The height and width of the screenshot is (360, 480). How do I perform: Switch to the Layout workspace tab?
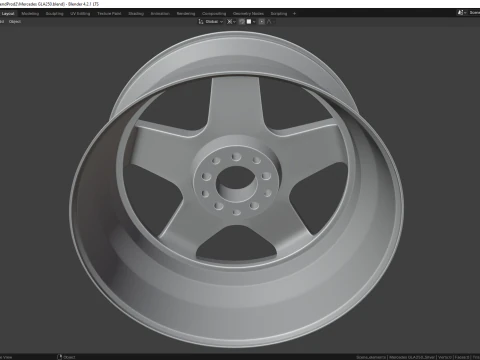[x=8, y=14]
